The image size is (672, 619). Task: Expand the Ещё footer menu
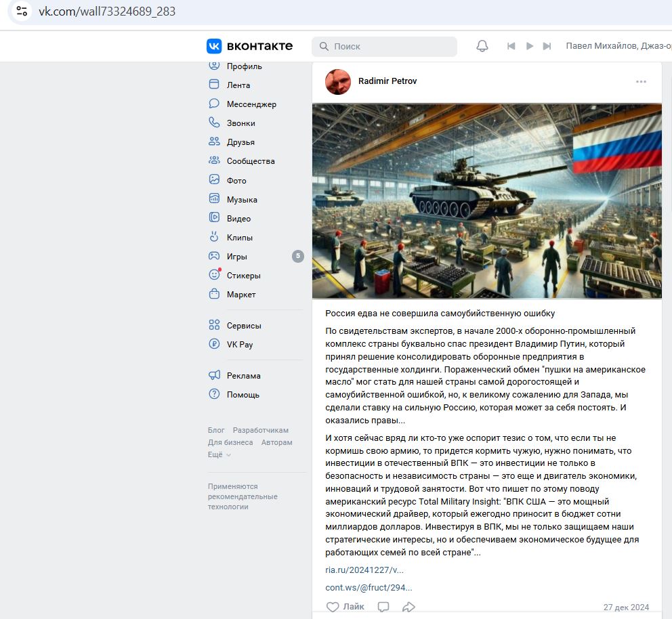coord(219,454)
